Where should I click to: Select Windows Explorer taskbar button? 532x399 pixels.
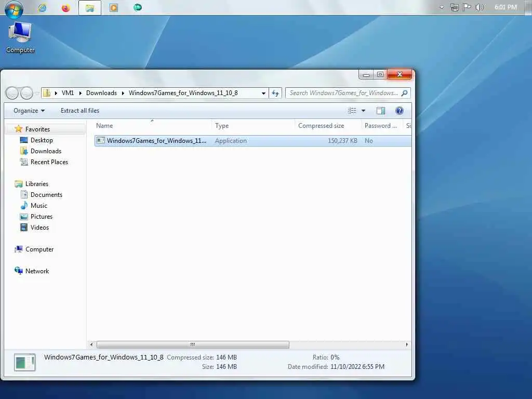(x=89, y=8)
